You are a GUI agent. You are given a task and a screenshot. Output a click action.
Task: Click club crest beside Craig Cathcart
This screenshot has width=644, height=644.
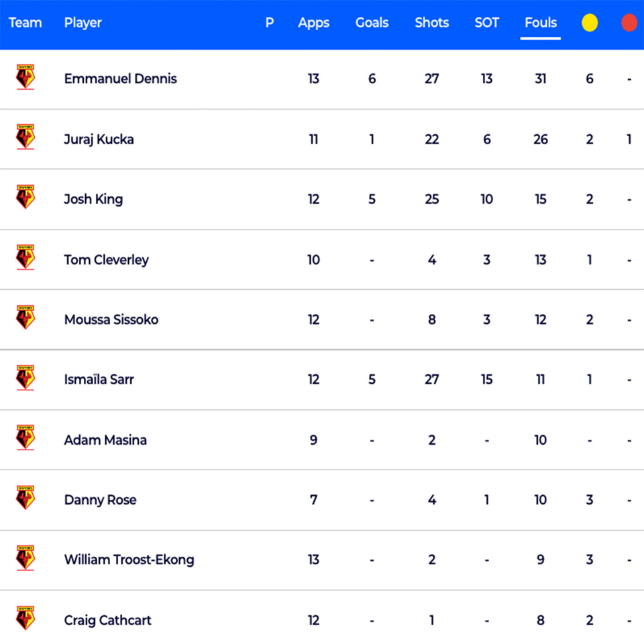[25, 618]
